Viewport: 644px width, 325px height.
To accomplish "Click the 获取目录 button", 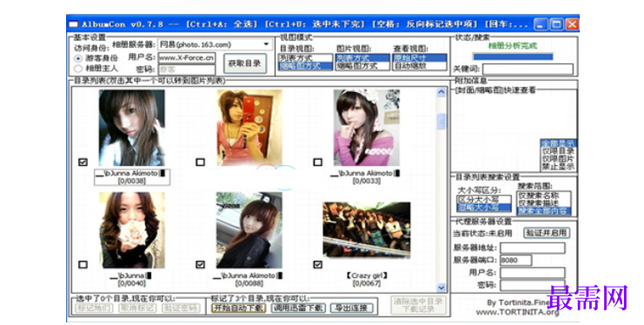I will click(x=245, y=63).
